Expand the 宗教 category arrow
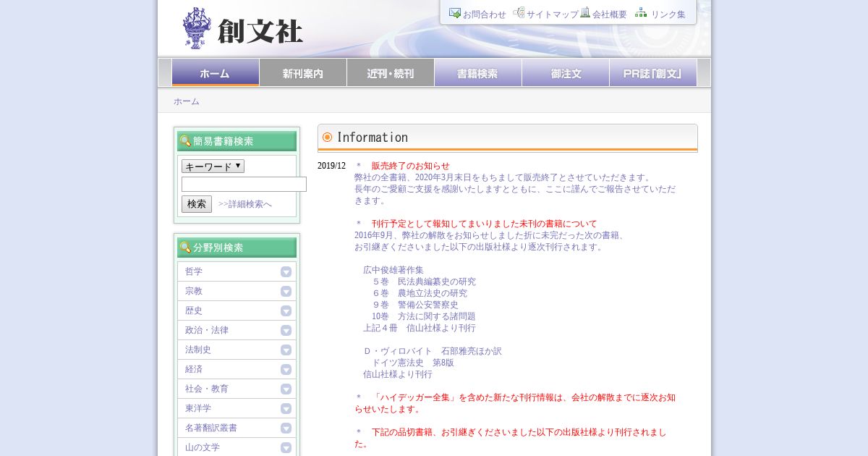The height and width of the screenshot is (456, 868). pyautogui.click(x=286, y=291)
